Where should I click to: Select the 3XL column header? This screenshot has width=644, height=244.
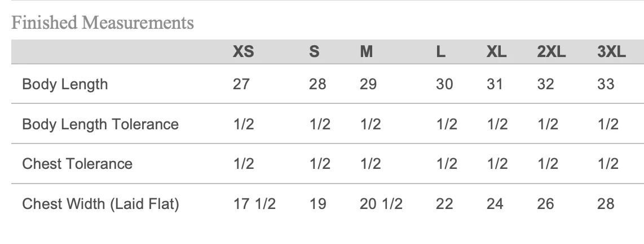point(611,52)
